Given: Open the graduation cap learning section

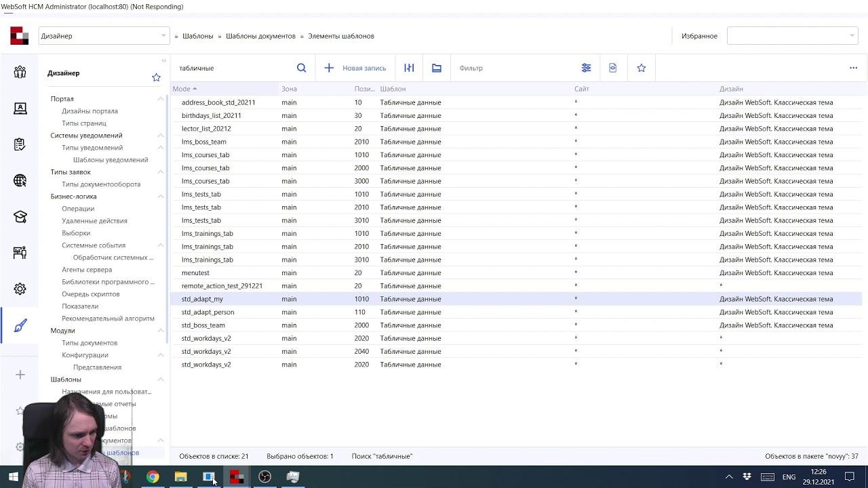Looking at the screenshot, I should pyautogui.click(x=20, y=217).
